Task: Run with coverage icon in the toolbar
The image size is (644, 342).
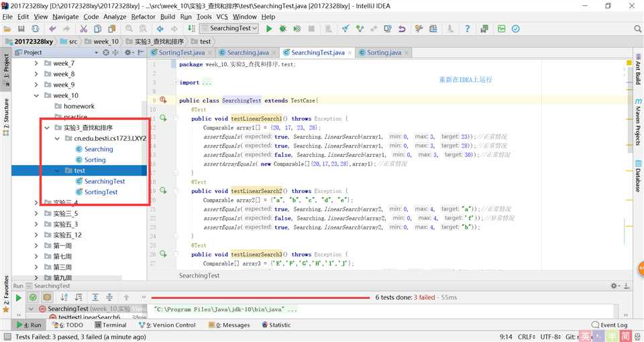Action: pyautogui.click(x=297, y=29)
